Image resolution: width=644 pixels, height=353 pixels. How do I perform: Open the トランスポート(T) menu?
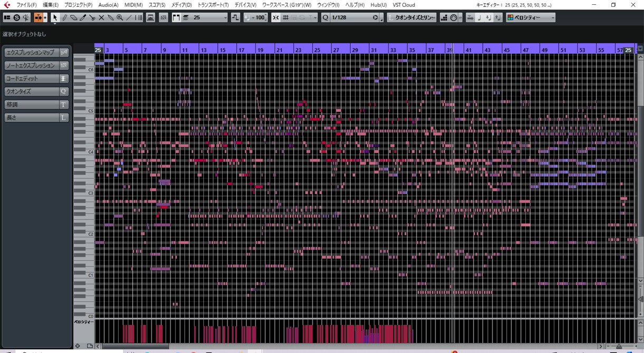tap(213, 5)
